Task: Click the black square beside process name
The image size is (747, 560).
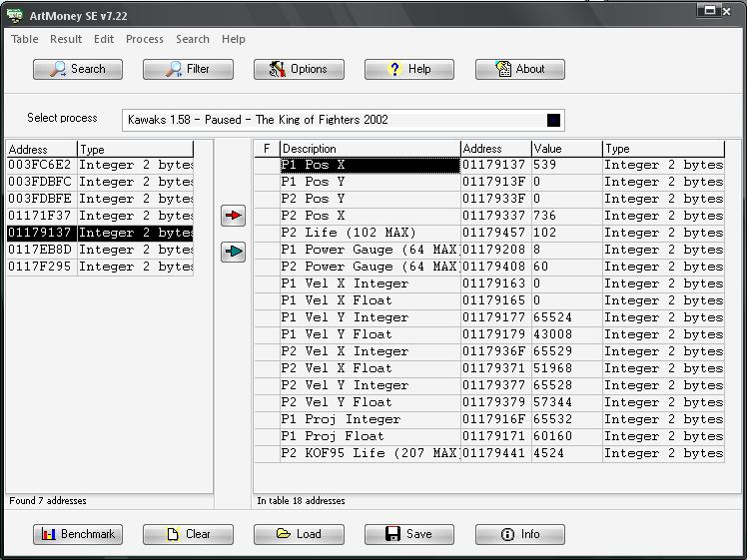Action: click(x=553, y=120)
